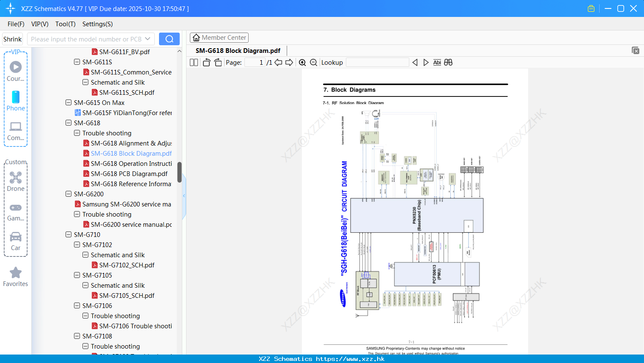Collapse SM-G618 Trouble shooting folder

tap(77, 133)
